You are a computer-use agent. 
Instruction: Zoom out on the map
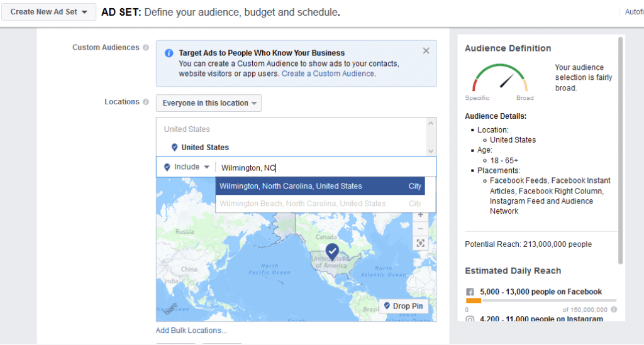coord(420,229)
